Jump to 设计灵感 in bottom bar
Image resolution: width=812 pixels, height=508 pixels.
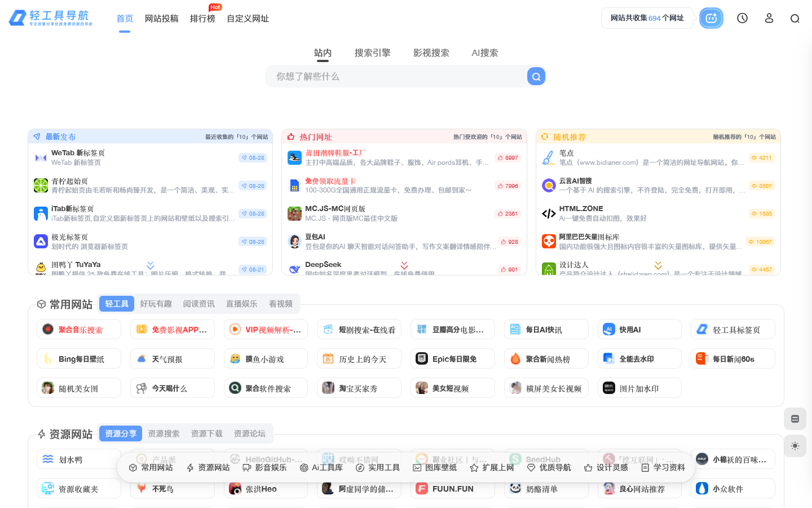point(606,467)
